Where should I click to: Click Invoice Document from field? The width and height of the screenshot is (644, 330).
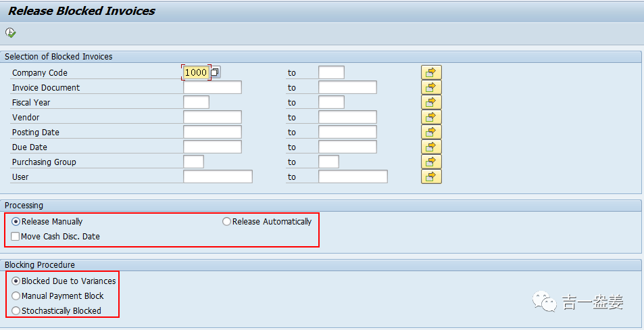click(x=212, y=87)
